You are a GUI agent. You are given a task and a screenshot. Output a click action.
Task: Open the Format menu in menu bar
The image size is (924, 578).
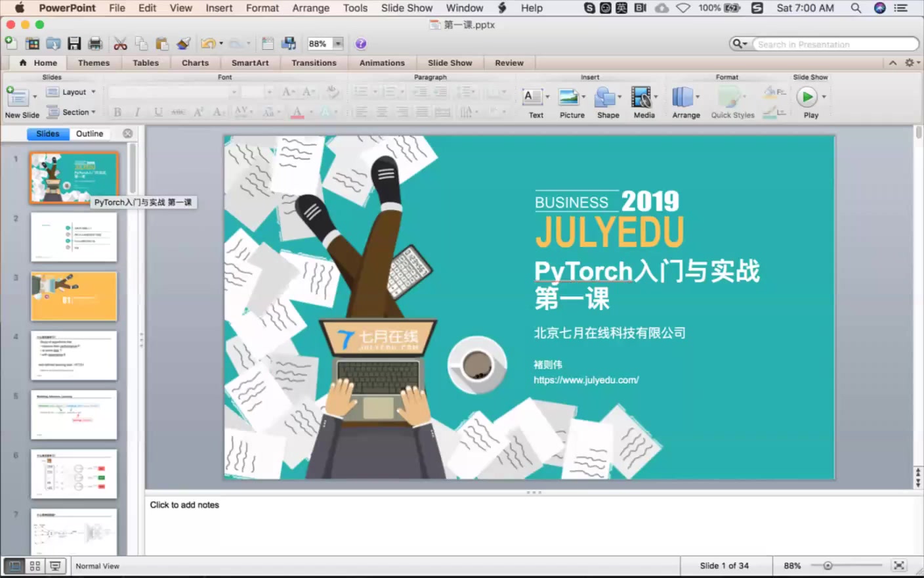click(x=262, y=8)
